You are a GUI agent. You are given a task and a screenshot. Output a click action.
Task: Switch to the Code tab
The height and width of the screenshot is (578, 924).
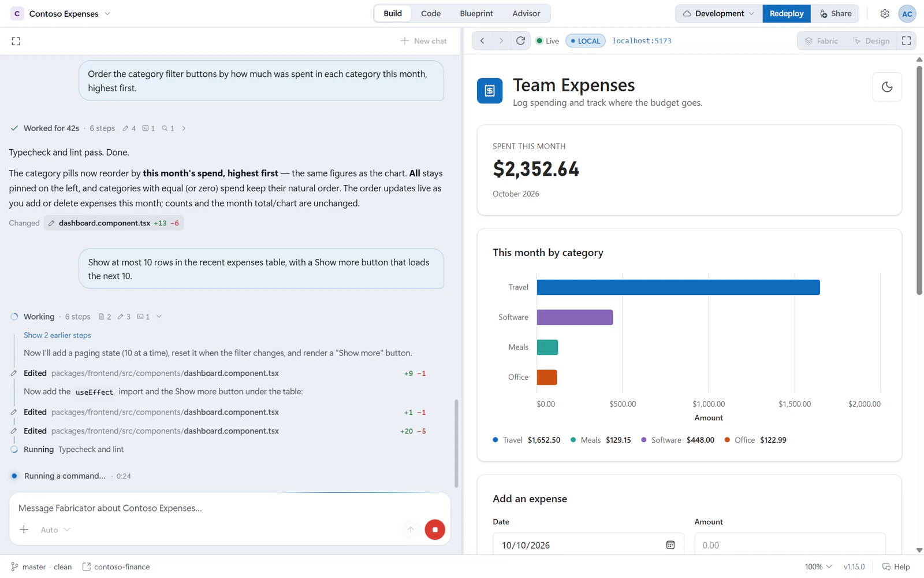[431, 13]
